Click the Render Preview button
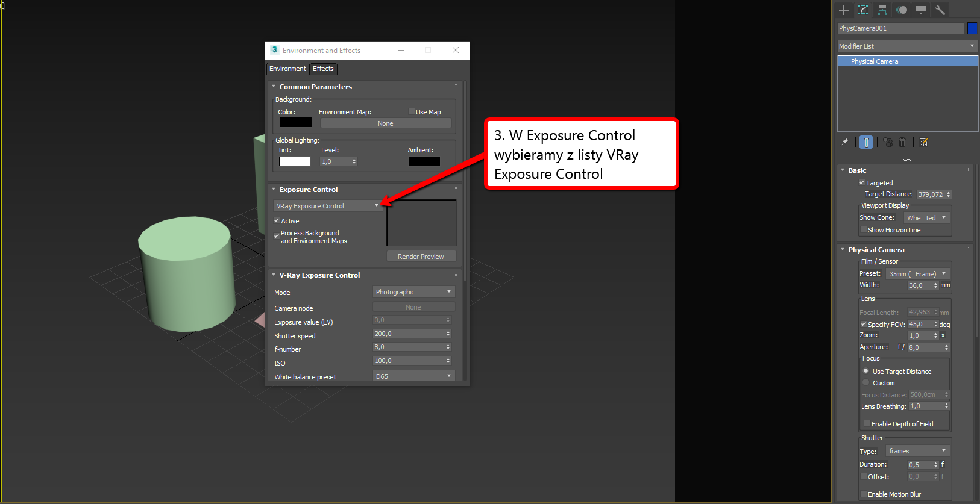 coord(421,257)
